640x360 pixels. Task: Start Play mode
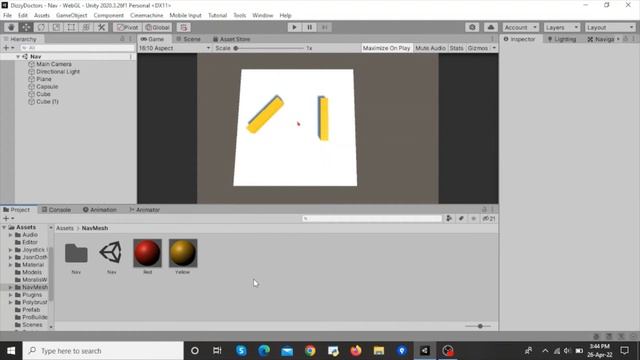(294, 27)
